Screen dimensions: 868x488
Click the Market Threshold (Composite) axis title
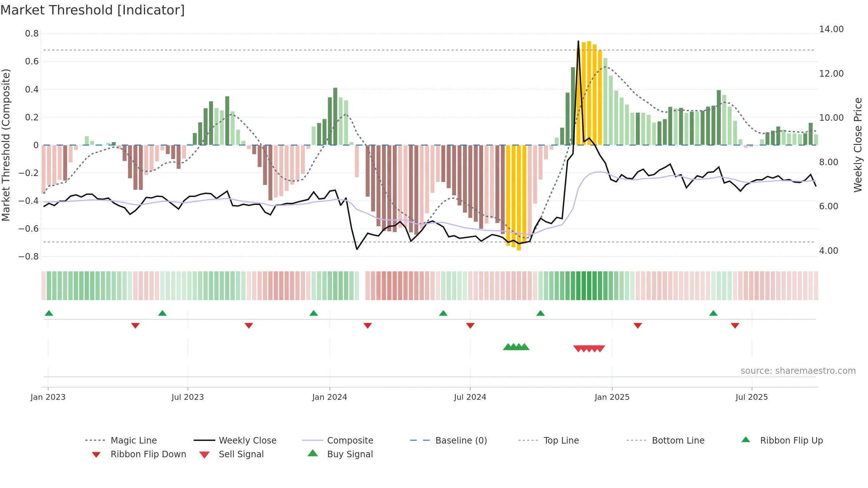click(x=6, y=145)
